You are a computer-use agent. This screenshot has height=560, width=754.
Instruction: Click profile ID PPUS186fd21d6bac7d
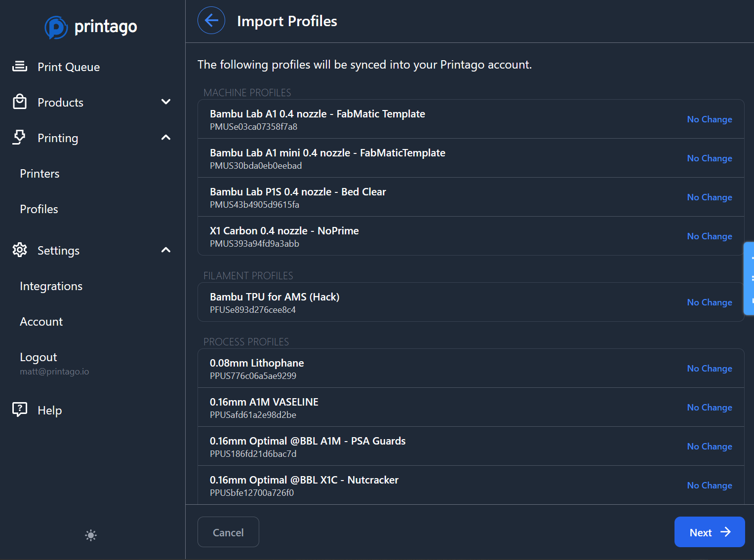coord(253,454)
